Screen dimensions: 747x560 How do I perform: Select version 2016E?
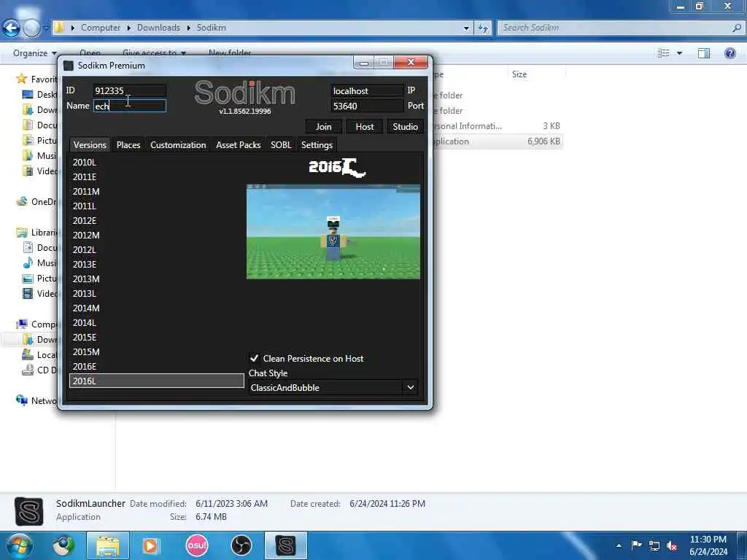coord(157,366)
